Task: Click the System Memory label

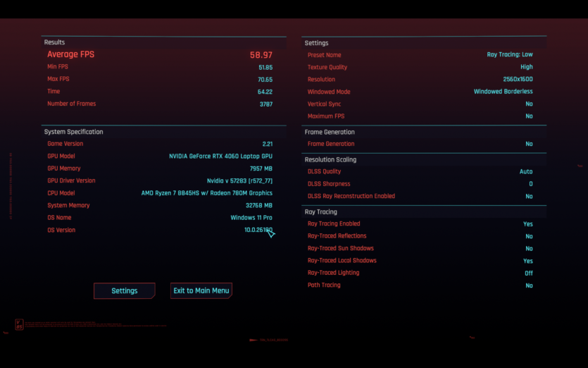Action: coord(68,205)
